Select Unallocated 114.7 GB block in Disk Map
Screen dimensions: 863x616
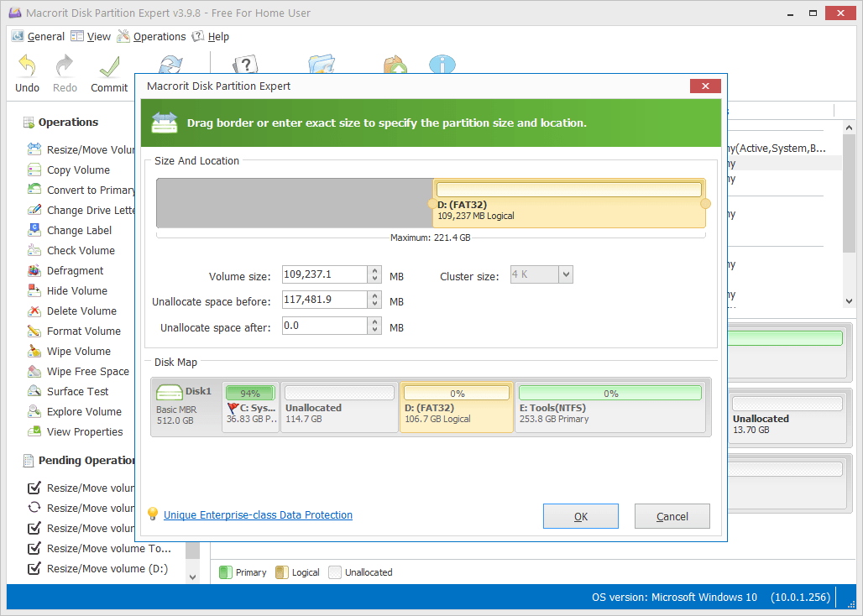click(x=340, y=407)
